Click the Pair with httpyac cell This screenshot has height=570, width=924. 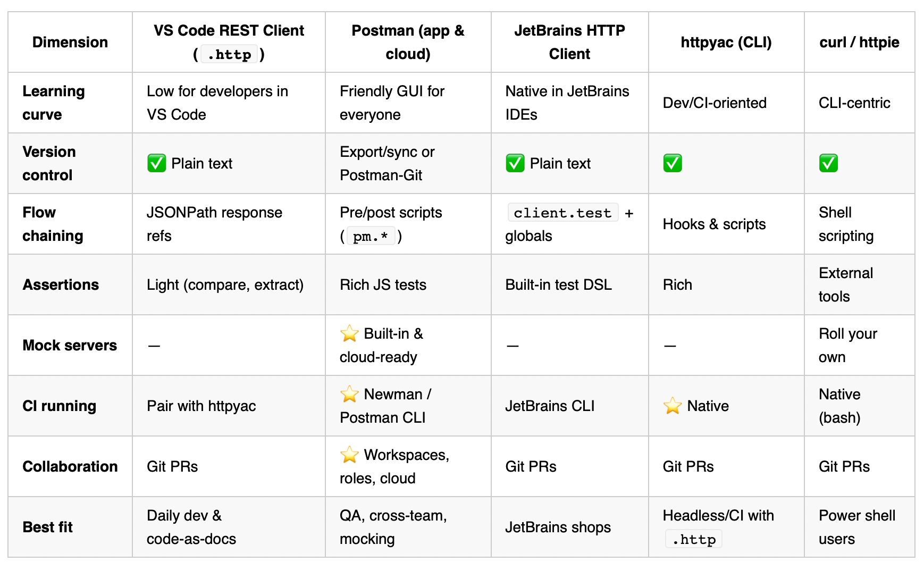(x=201, y=406)
